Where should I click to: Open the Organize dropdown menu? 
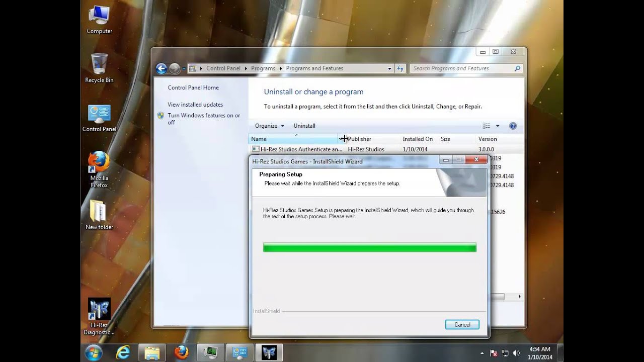click(x=270, y=126)
